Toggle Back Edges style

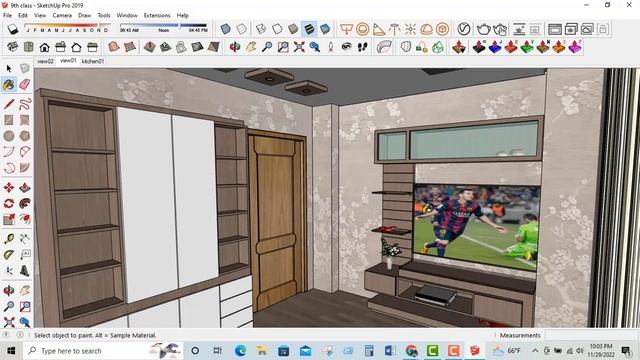point(242,29)
